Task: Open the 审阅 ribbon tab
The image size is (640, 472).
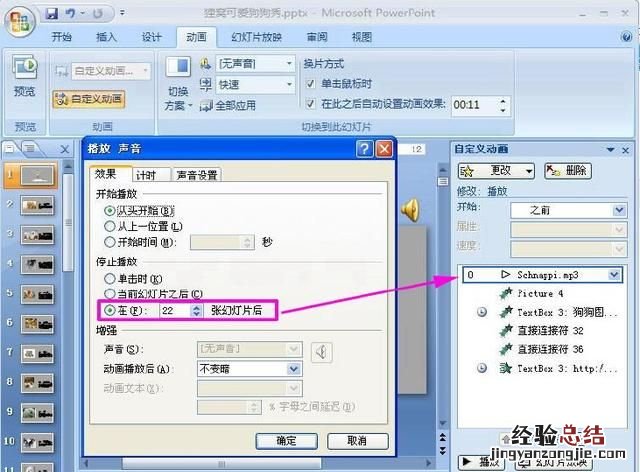Action: pos(317,37)
